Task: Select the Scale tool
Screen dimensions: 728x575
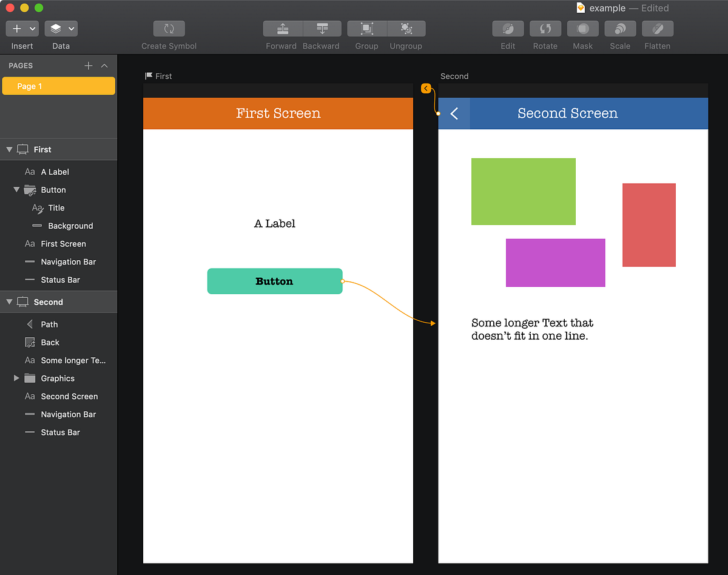Action: [x=620, y=29]
